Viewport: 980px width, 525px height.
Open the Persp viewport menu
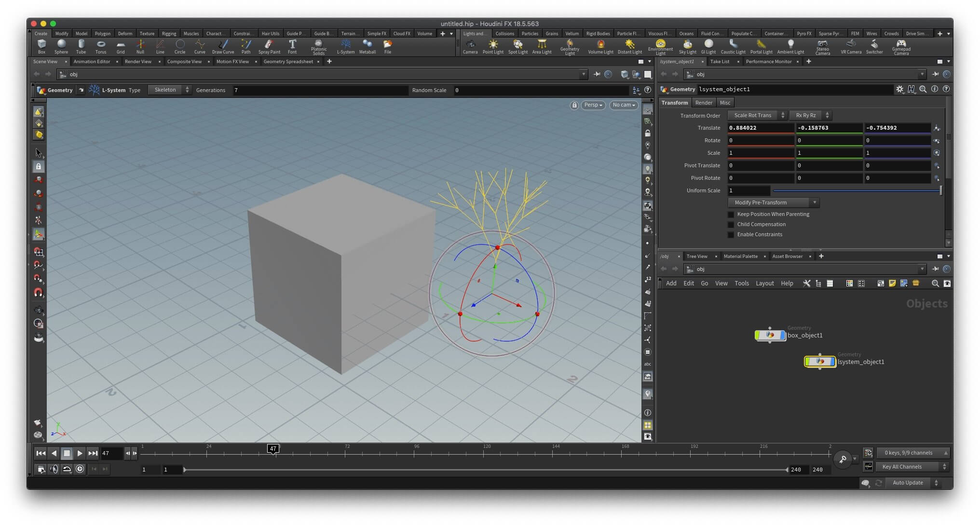point(593,105)
